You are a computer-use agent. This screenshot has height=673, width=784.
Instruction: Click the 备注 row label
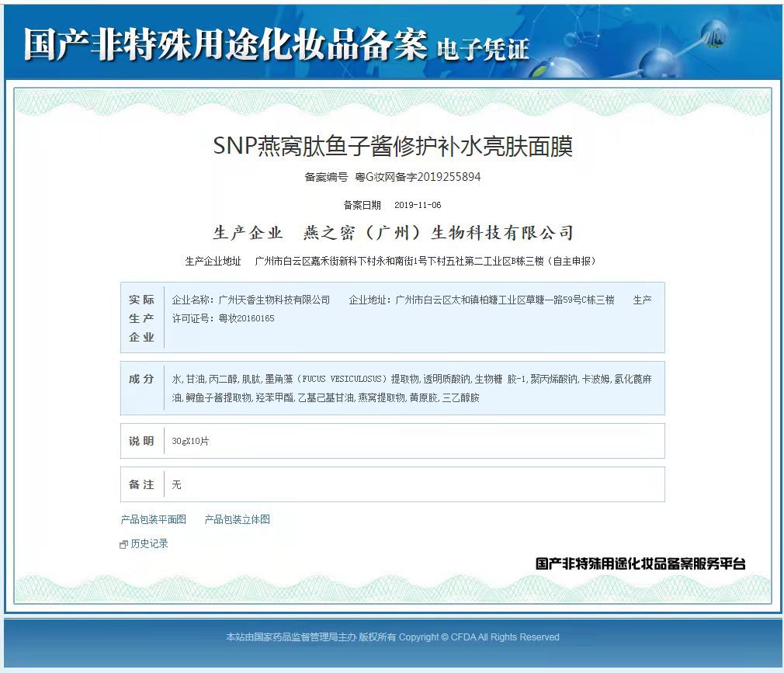pyautogui.click(x=142, y=484)
